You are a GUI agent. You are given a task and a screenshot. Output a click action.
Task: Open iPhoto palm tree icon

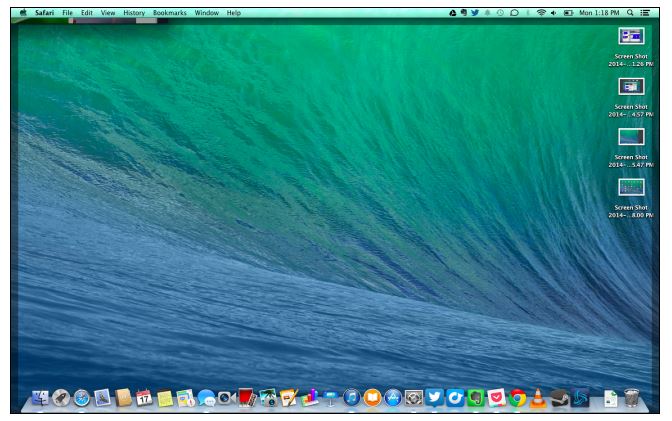pyautogui.click(x=268, y=398)
